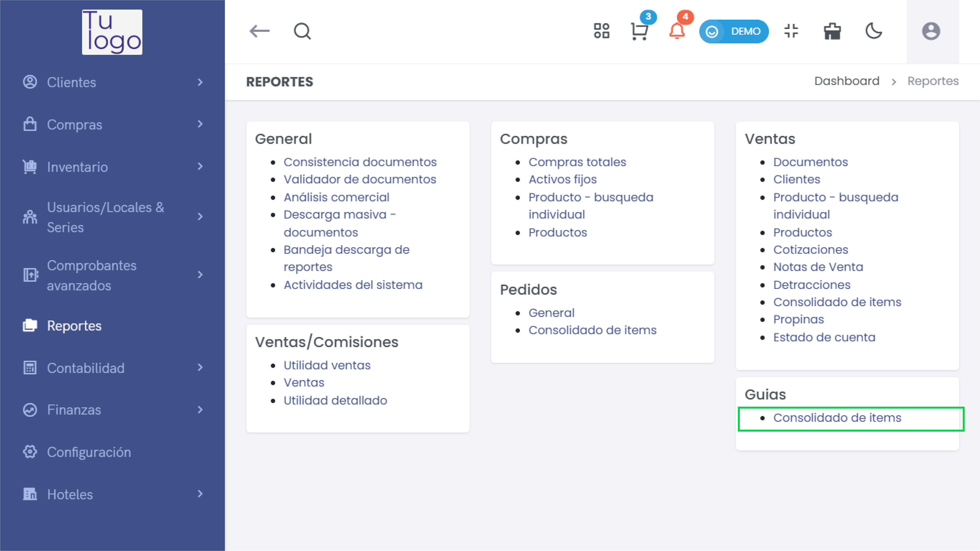980x551 pixels.
Task: Toggle dark mode with moon icon
Action: (874, 31)
